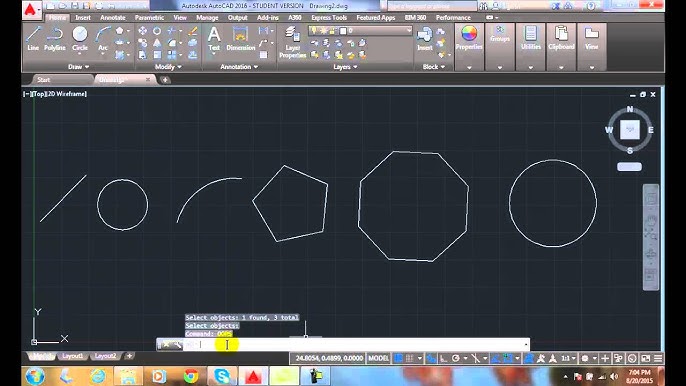Toggle MODEL space button
Screen dimensions: 686x386
pyautogui.click(x=378, y=358)
